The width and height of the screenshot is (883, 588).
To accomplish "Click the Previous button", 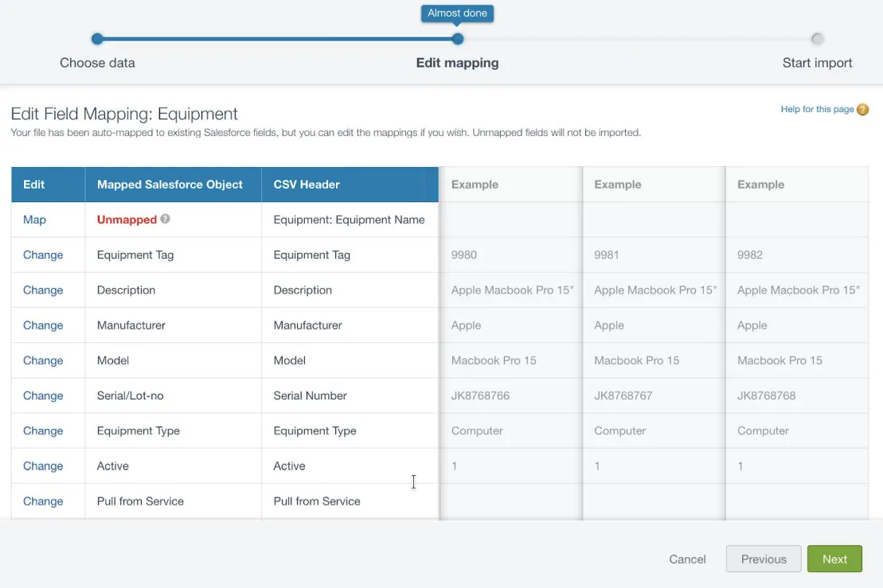I will tap(763, 559).
